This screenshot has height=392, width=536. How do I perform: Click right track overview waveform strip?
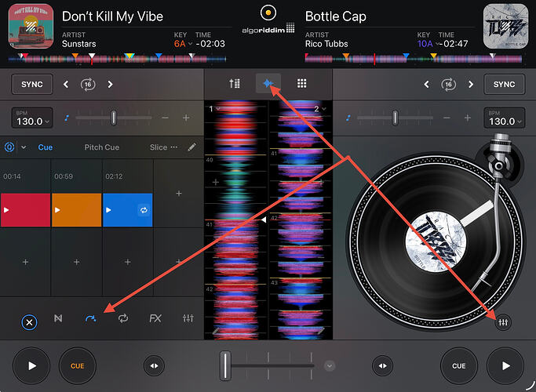pyautogui.click(x=414, y=59)
